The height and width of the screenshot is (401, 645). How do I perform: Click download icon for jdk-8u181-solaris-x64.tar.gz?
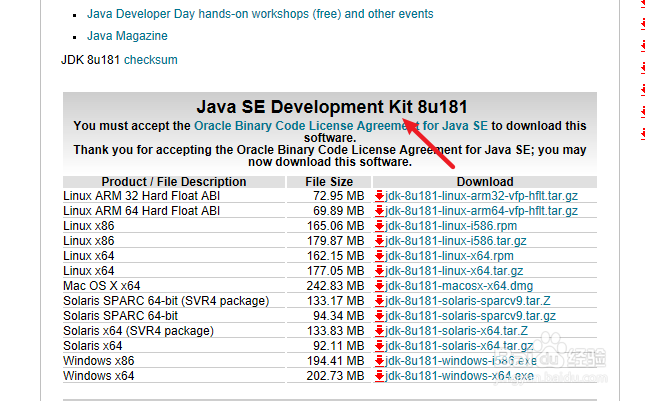[x=379, y=346]
